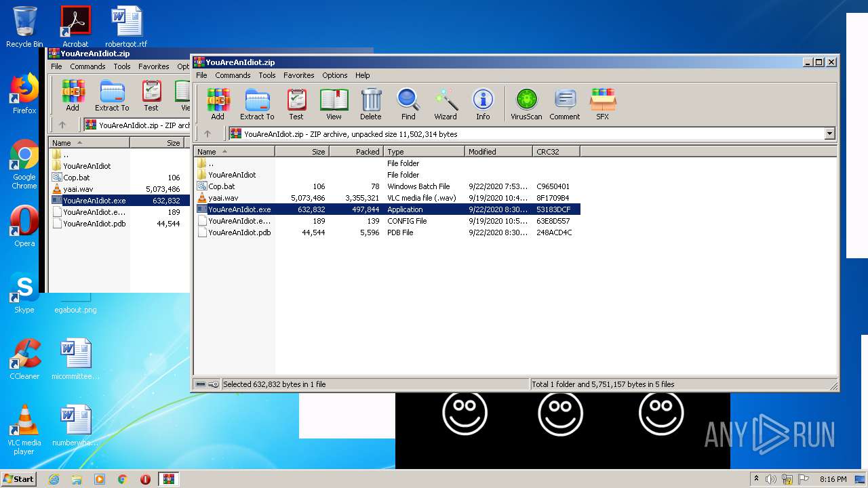Open VLC media player shortcut
Viewport: 868px width, 488px height.
(x=24, y=430)
